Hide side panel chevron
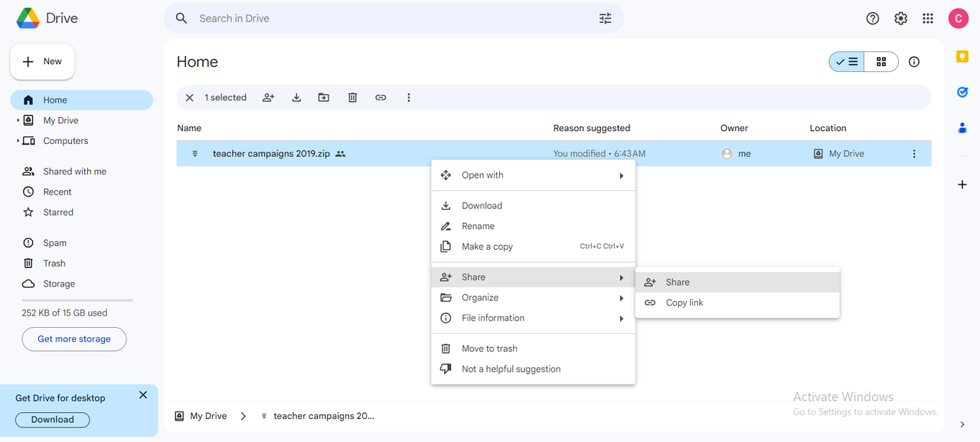The height and width of the screenshot is (442, 980). [962, 424]
